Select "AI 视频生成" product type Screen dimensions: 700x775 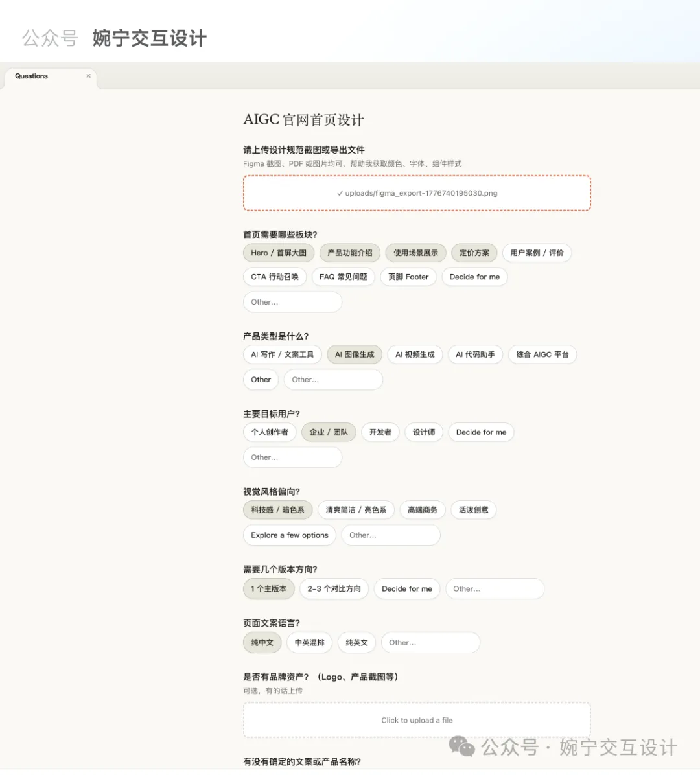click(x=415, y=354)
